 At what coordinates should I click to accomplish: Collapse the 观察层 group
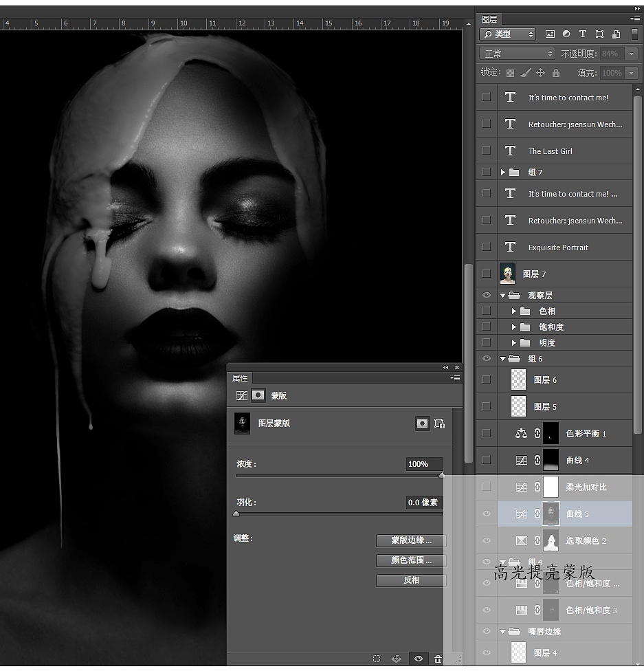[503, 295]
